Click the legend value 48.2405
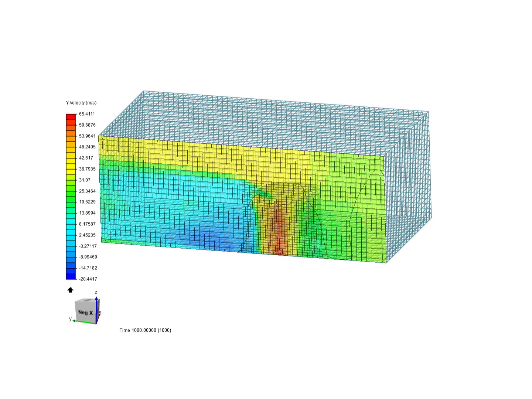Screen dimensions: 532x399 [x=87, y=147]
